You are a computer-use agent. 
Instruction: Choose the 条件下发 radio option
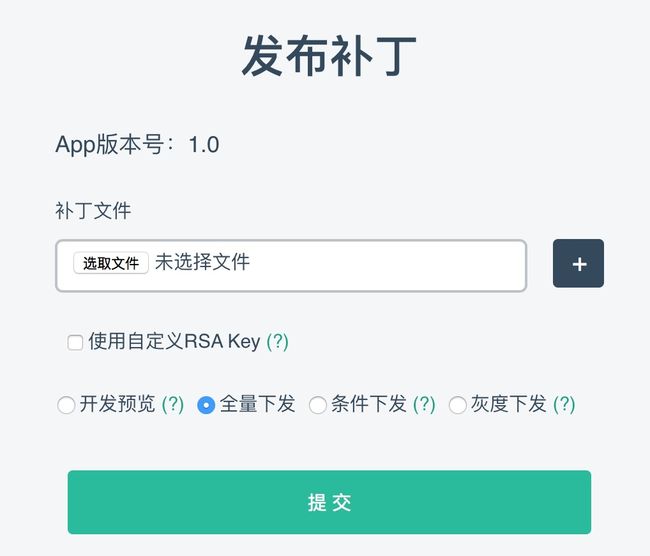(318, 405)
